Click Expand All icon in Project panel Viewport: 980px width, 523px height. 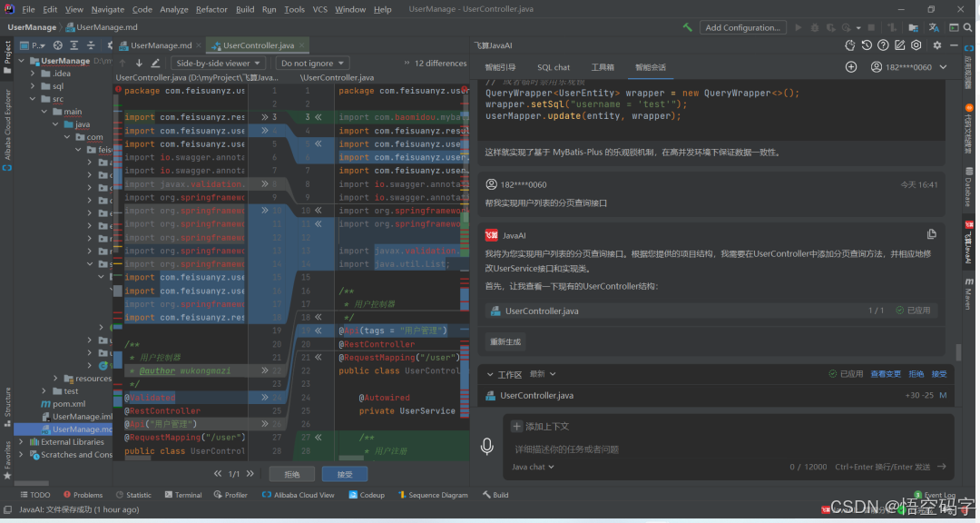(73, 45)
